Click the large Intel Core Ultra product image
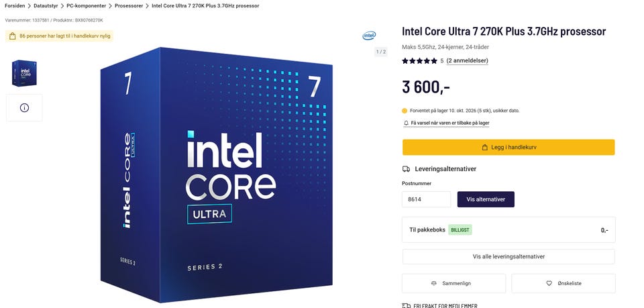This screenshot has height=308, width=644. 217,174
